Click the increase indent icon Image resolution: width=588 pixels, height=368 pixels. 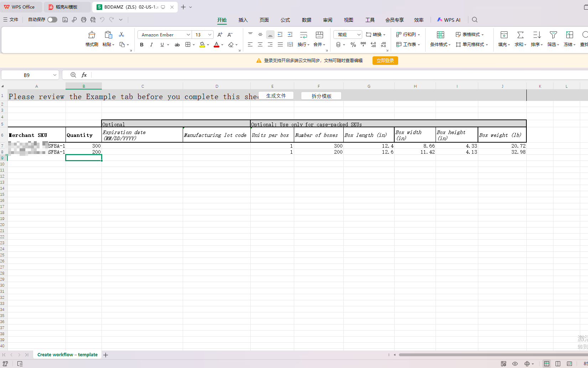click(290, 34)
